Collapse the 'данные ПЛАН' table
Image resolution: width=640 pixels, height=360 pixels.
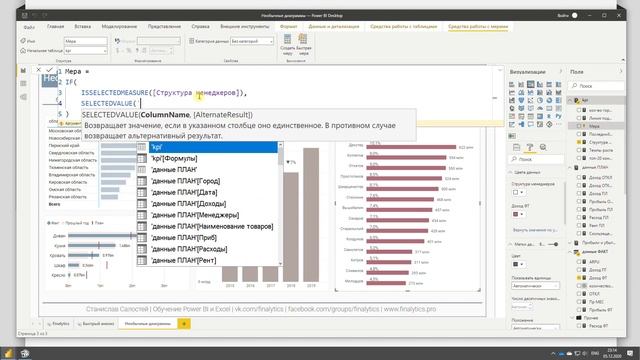point(571,167)
